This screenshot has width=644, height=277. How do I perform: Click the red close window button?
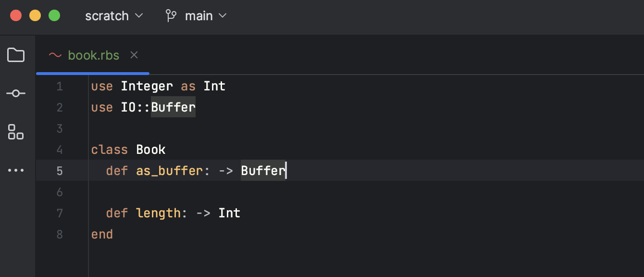[16, 15]
